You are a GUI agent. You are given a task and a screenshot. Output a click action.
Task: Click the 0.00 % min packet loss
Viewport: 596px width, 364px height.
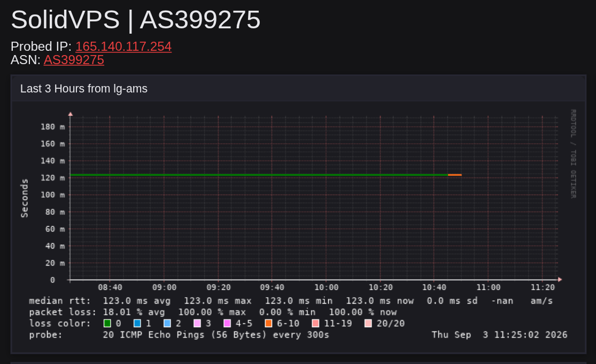tap(288, 312)
